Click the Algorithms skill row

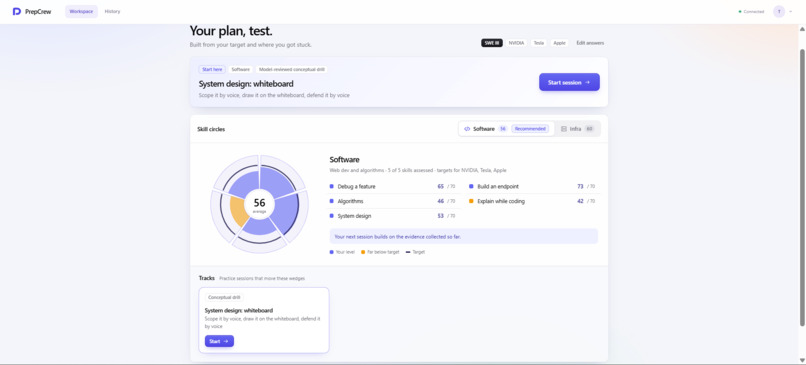pos(393,202)
